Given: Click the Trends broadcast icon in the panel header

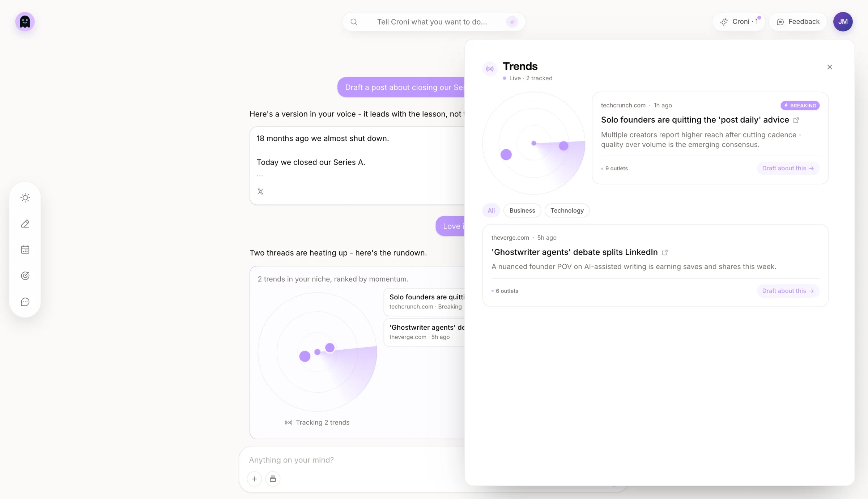Looking at the screenshot, I should [490, 69].
